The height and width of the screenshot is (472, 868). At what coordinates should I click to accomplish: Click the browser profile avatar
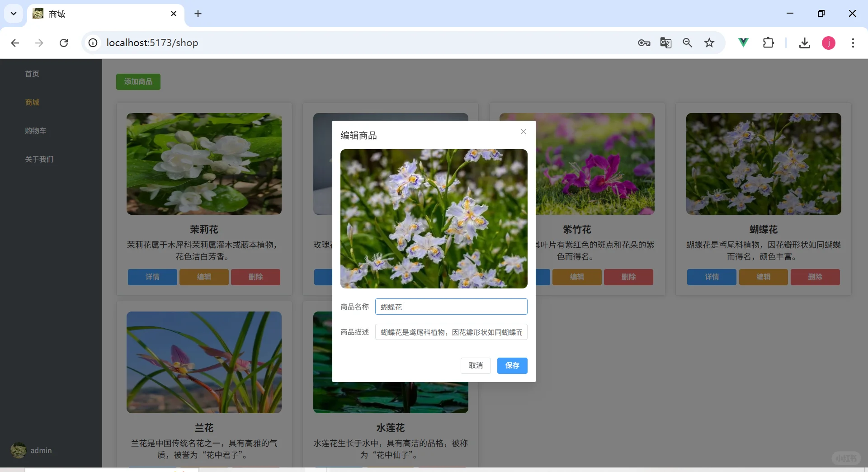(829, 42)
